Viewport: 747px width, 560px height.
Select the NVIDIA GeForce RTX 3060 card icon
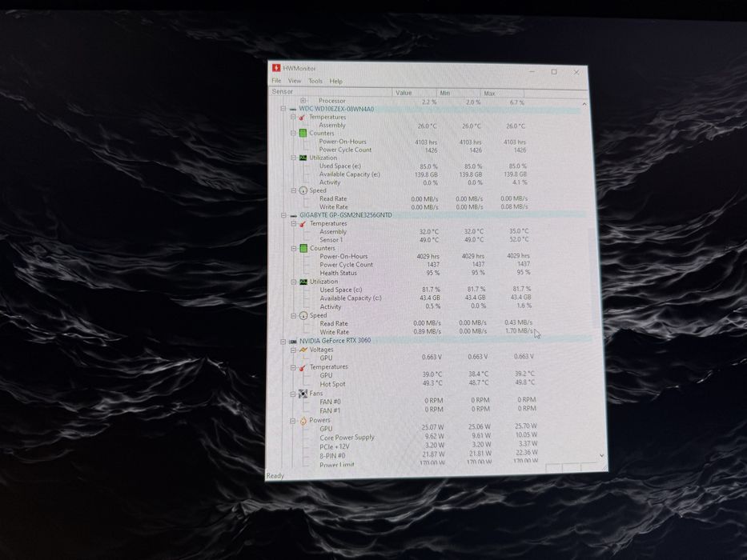pyautogui.click(x=293, y=342)
